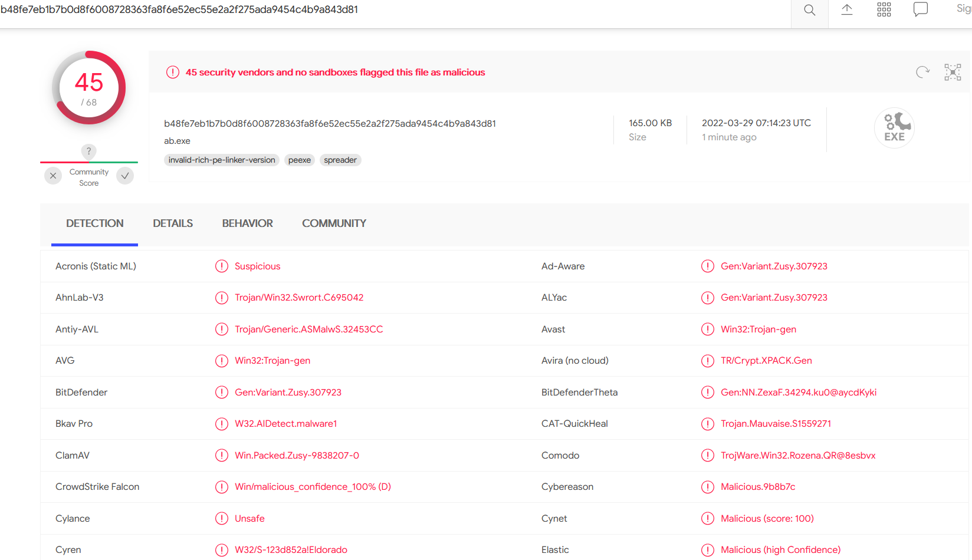Click the Win/malicious_confidence_100% (D) result
This screenshot has height=560, width=972.
313,487
